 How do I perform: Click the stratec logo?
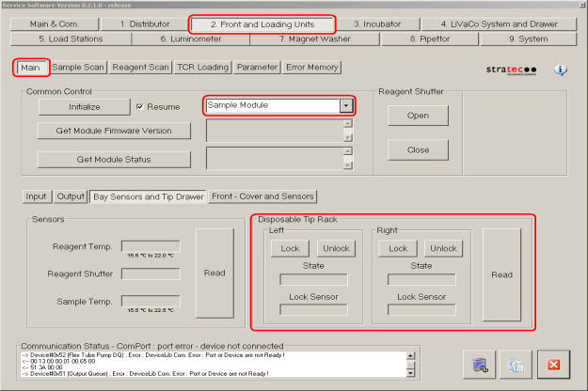pos(511,70)
